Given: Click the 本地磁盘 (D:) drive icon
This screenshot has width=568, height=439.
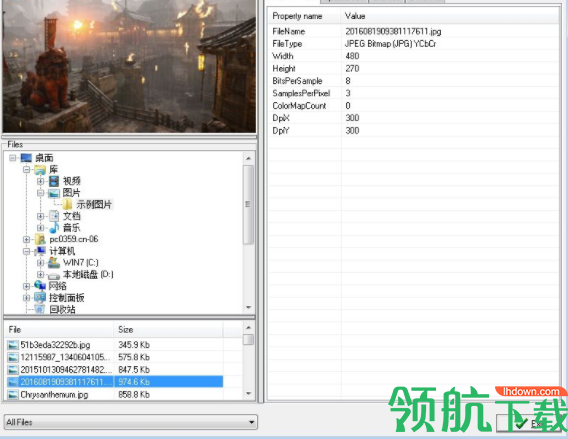Looking at the screenshot, I should (x=54, y=275).
